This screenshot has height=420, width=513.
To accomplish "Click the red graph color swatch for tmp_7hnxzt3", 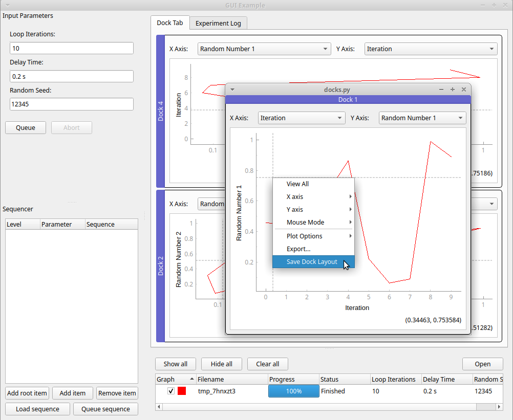I will pos(182,391).
